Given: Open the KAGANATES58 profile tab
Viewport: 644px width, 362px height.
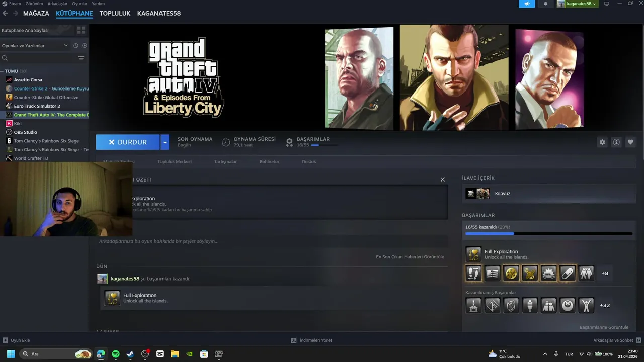Looking at the screenshot, I should (159, 13).
